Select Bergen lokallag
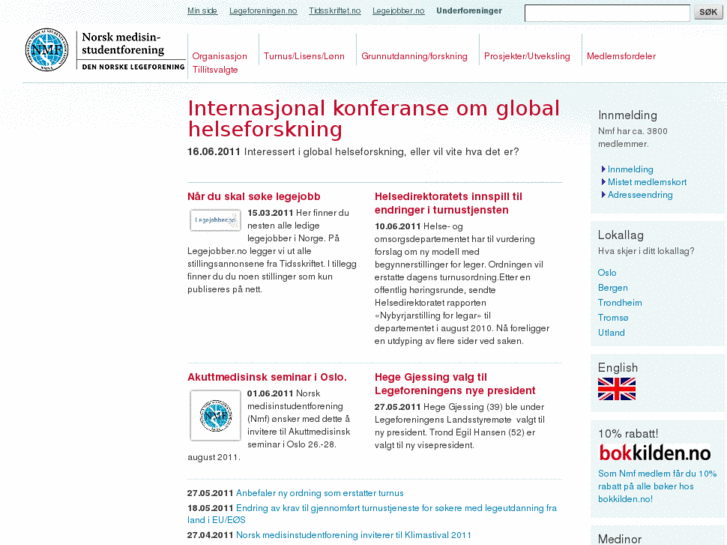Image resolution: width=727 pixels, height=545 pixels. click(x=612, y=288)
